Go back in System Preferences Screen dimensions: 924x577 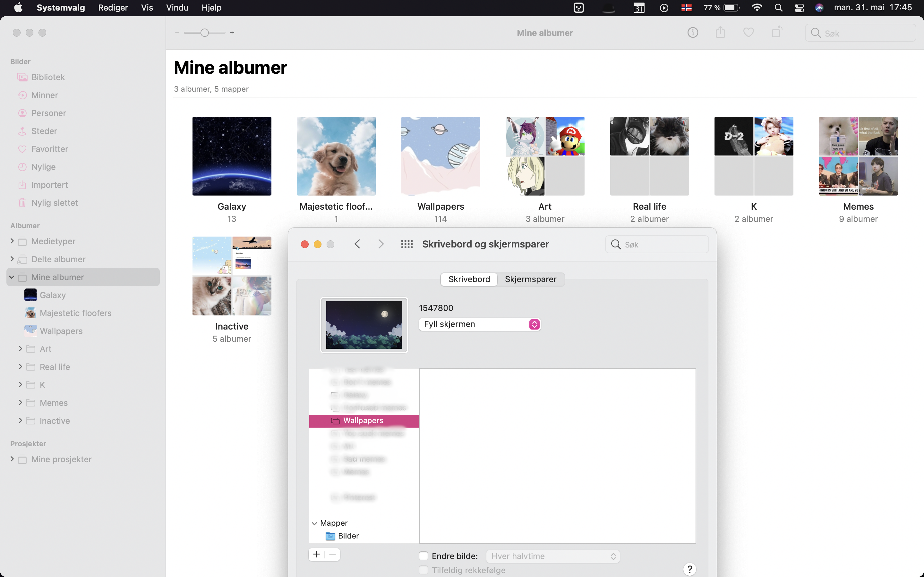point(357,244)
